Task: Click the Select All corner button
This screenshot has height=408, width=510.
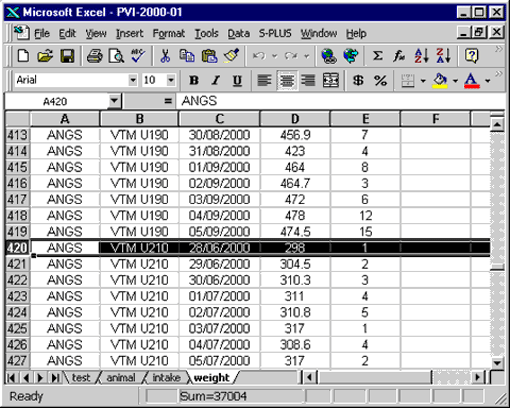Action: pyautogui.click(x=18, y=119)
